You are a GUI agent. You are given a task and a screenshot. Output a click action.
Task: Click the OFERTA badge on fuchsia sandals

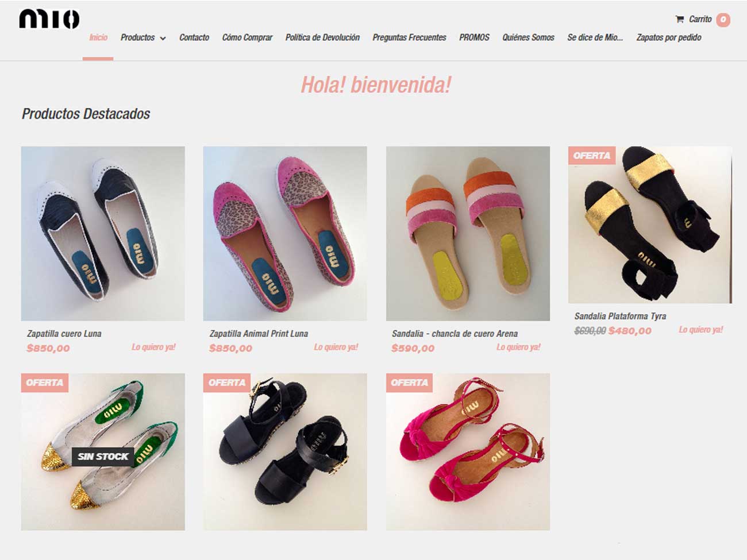(x=409, y=383)
